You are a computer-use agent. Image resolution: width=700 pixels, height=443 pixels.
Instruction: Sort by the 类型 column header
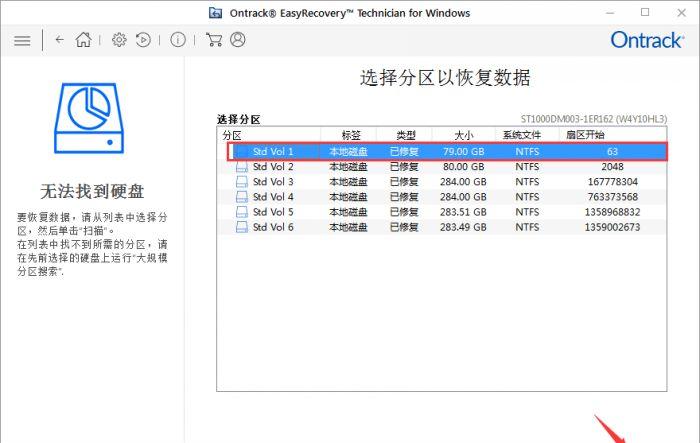point(406,135)
